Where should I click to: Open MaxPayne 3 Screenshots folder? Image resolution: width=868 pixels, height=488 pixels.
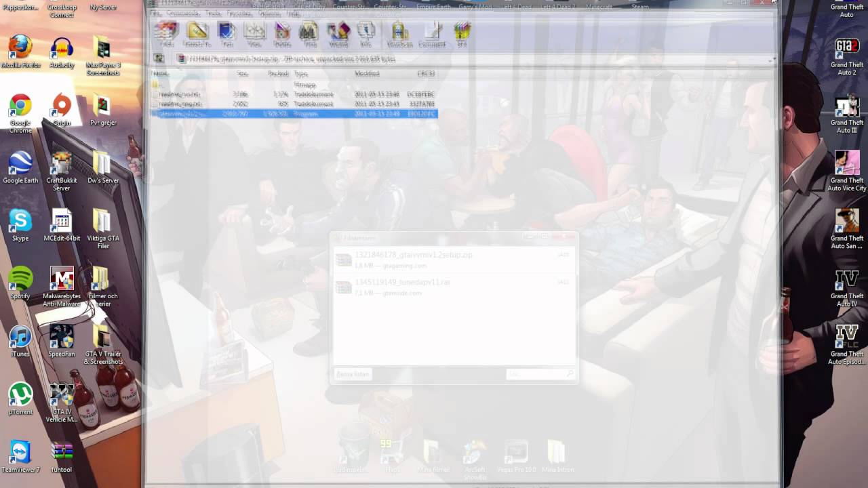point(103,56)
